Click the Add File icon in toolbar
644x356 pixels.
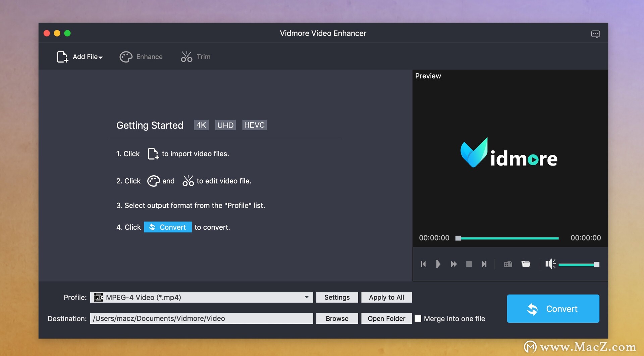click(x=62, y=57)
